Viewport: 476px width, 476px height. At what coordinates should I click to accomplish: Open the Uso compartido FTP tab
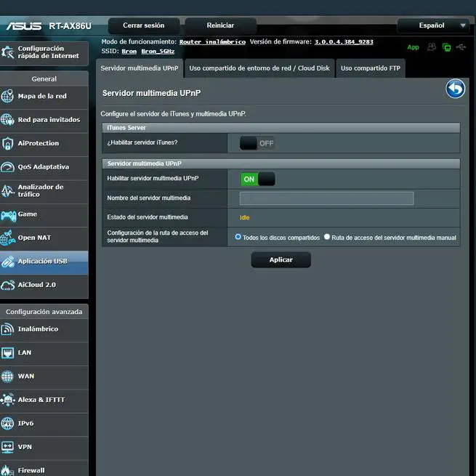tap(371, 68)
